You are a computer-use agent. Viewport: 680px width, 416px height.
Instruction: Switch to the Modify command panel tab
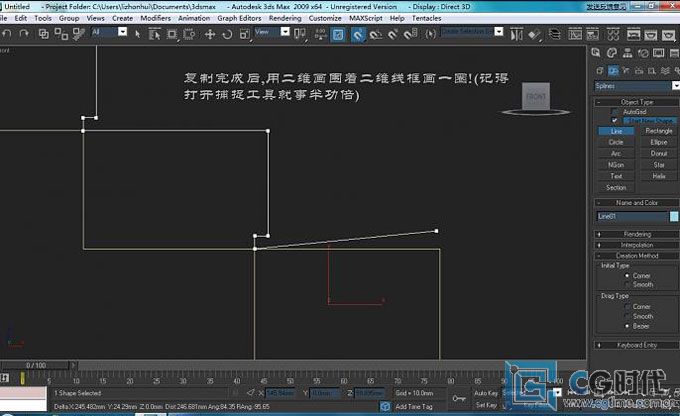612,53
